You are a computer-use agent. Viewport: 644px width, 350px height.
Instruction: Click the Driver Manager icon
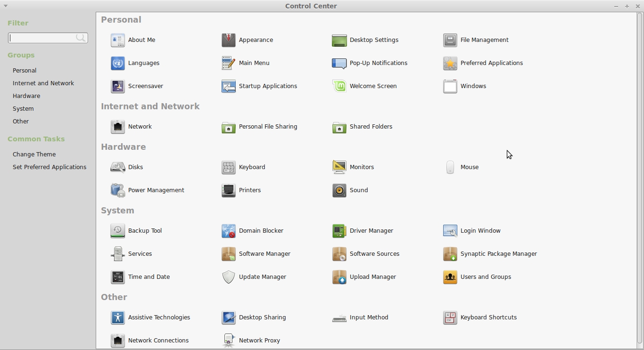(x=339, y=231)
